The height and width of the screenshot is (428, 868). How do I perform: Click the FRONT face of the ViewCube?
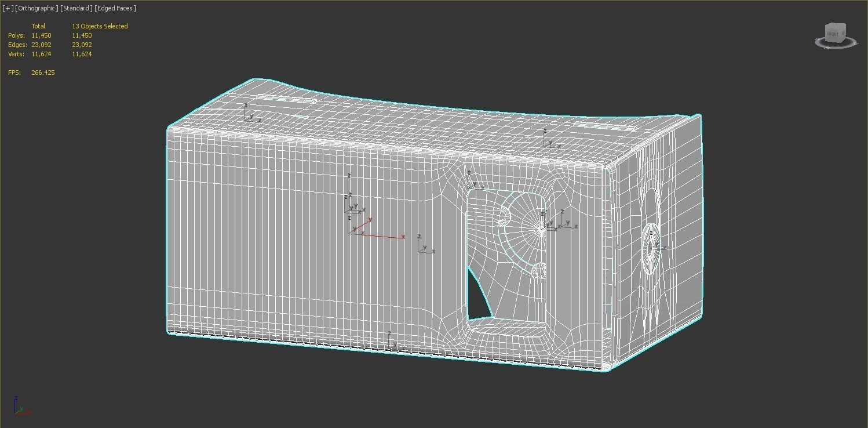[833, 34]
